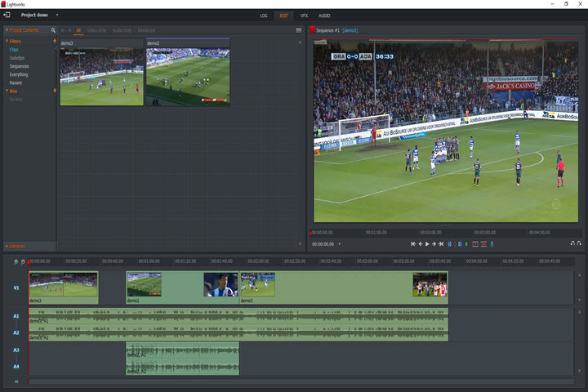This screenshot has width=588, height=392.
Task: Step back one frame in the viewer
Action: click(420, 244)
